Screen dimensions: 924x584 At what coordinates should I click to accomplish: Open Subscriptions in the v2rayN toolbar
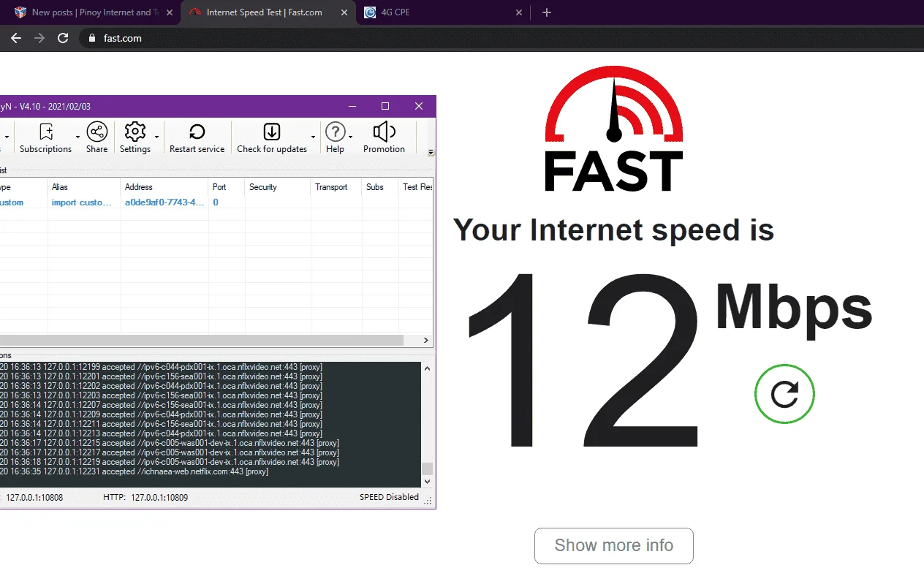45,138
